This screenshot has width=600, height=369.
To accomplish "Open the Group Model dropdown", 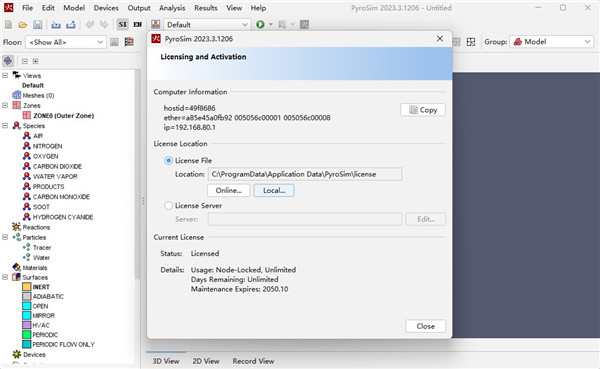I will point(551,42).
